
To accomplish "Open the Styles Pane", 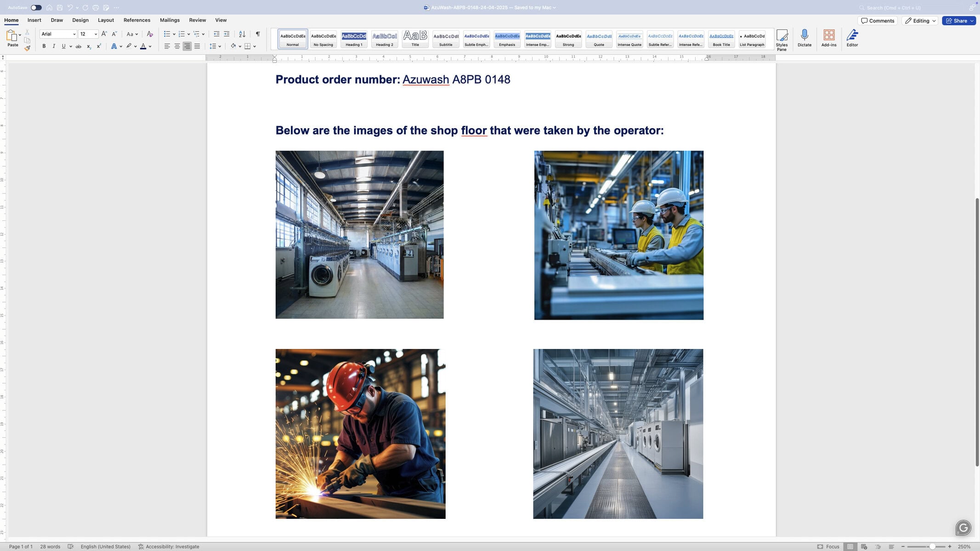I will [782, 39].
